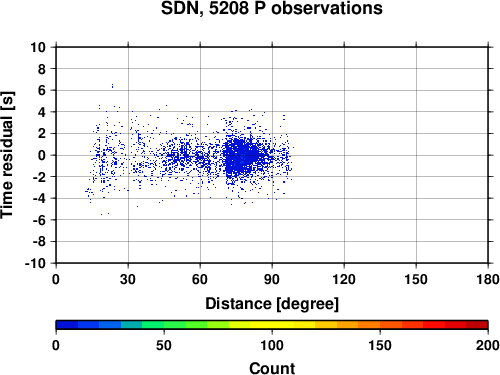Click x-axis tick label '60'

tap(200, 279)
